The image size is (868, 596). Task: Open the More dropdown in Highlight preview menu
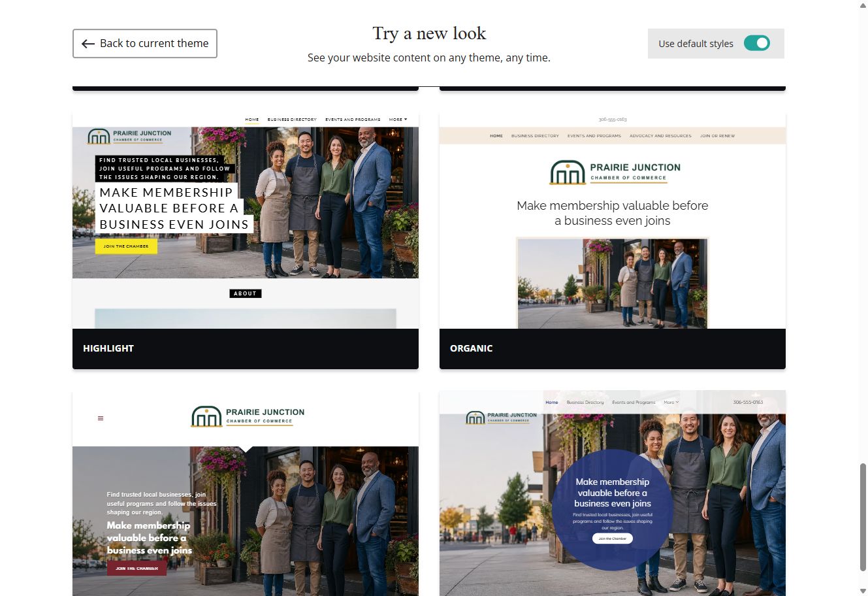[x=398, y=120]
